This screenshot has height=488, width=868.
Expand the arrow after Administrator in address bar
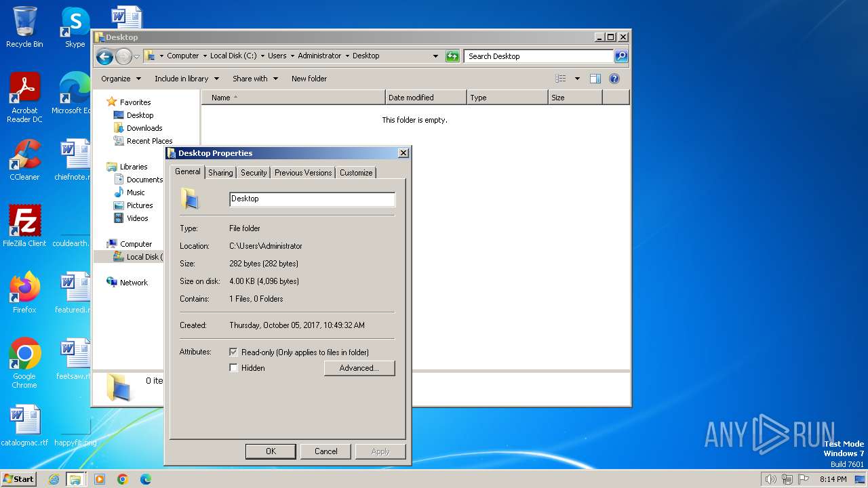pos(347,56)
